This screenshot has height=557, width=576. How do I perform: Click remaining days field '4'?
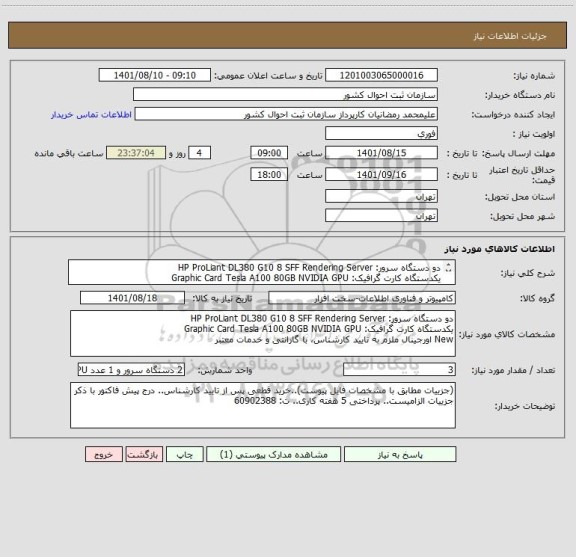tap(199, 153)
